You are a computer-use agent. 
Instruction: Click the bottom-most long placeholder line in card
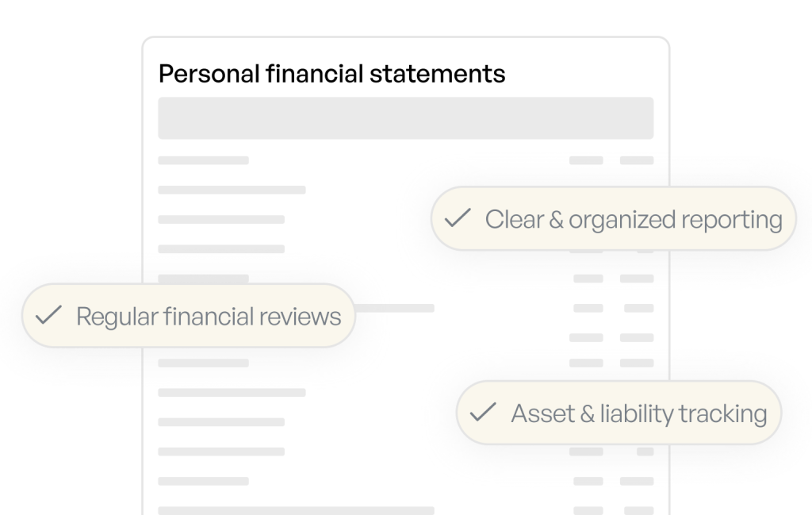click(x=296, y=511)
